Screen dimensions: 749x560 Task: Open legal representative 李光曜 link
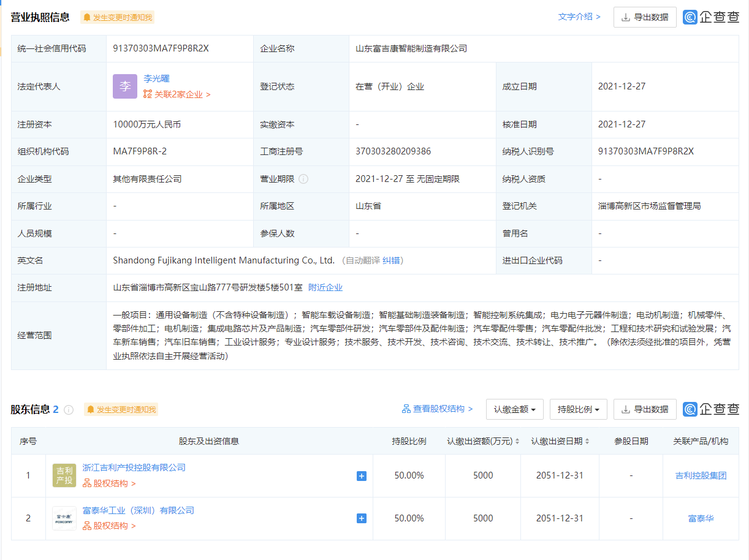click(156, 79)
